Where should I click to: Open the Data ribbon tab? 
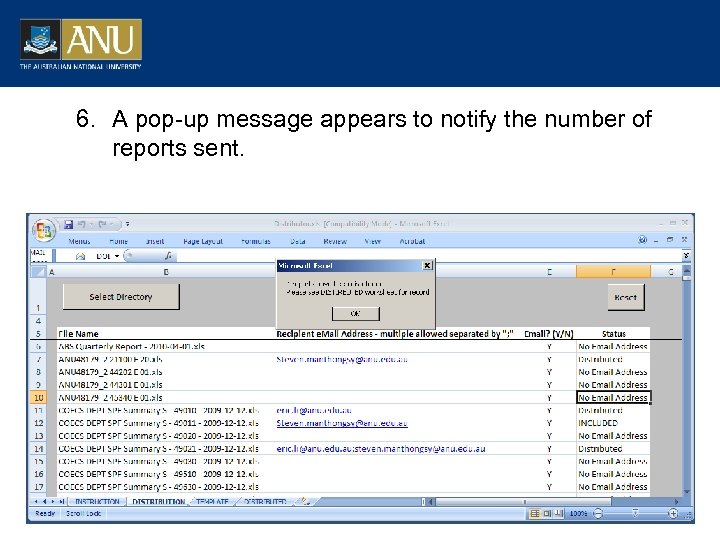coord(298,241)
